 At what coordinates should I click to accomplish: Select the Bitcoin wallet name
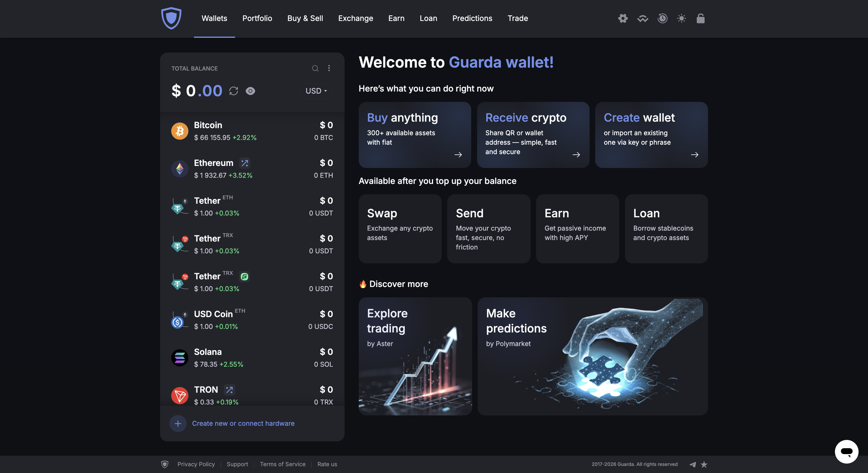[208, 125]
